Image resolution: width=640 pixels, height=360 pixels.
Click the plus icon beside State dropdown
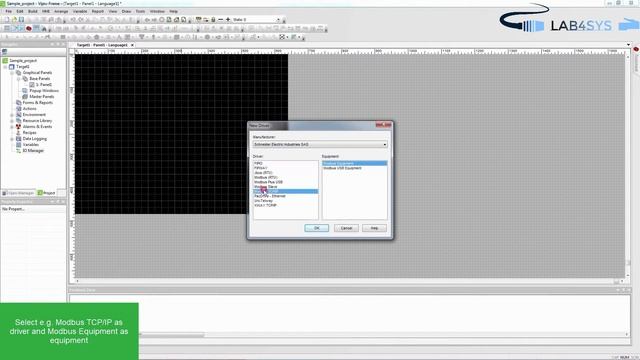coord(228,20)
